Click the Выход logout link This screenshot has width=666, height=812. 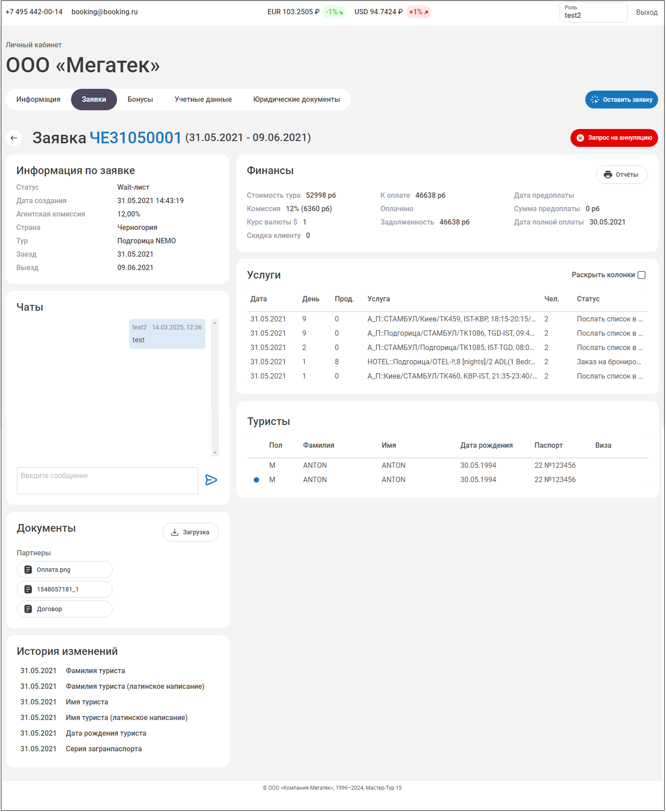[646, 12]
